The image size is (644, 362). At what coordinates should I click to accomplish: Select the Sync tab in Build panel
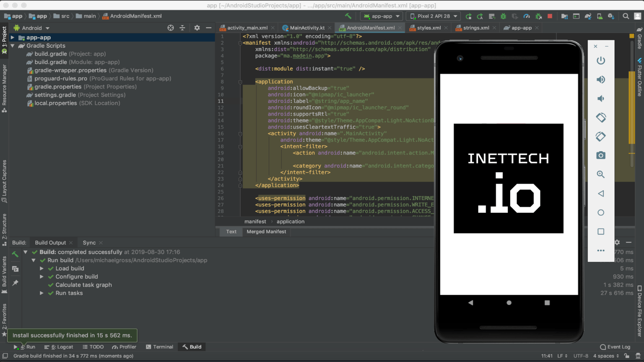pyautogui.click(x=89, y=243)
